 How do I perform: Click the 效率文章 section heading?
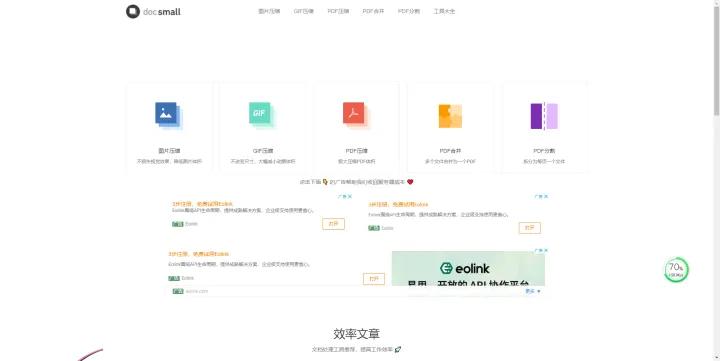(357, 334)
